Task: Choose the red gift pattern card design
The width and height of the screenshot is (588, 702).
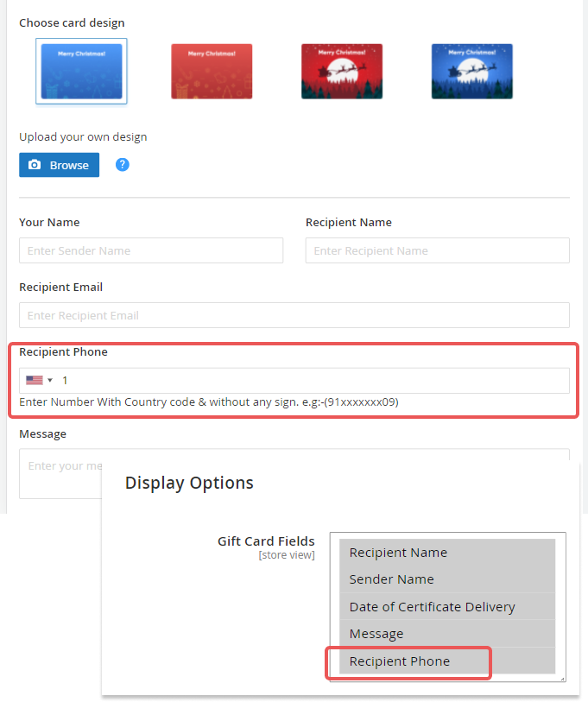Action: click(212, 71)
